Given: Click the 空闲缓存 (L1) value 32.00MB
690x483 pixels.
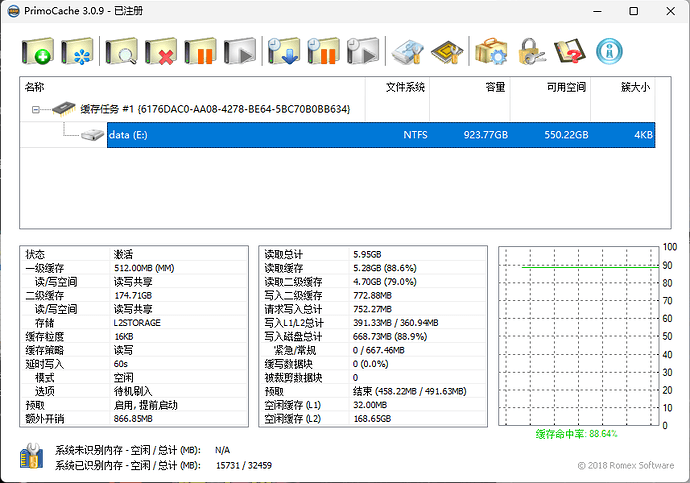Looking at the screenshot, I should click(x=370, y=405).
